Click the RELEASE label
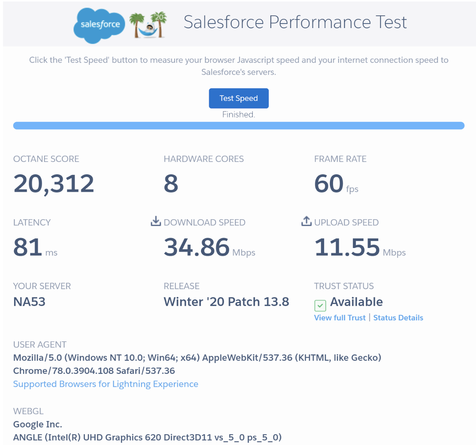This screenshot has height=448, width=476. (x=182, y=286)
